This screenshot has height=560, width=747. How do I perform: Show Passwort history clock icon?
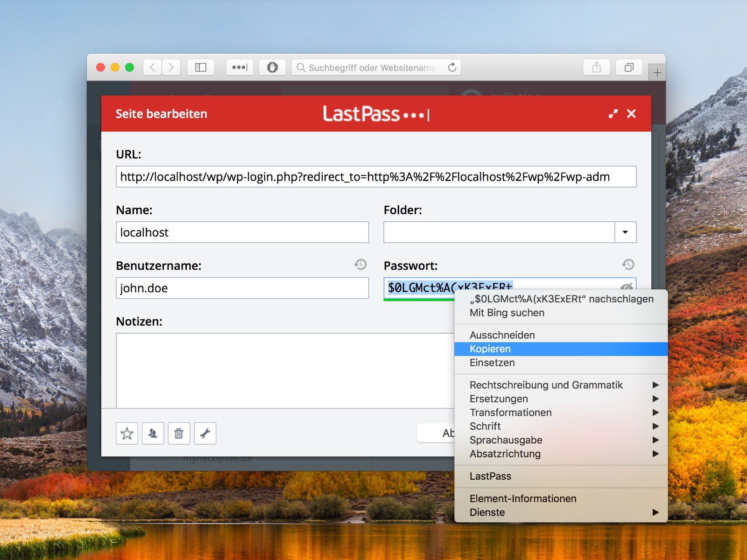pyautogui.click(x=628, y=265)
